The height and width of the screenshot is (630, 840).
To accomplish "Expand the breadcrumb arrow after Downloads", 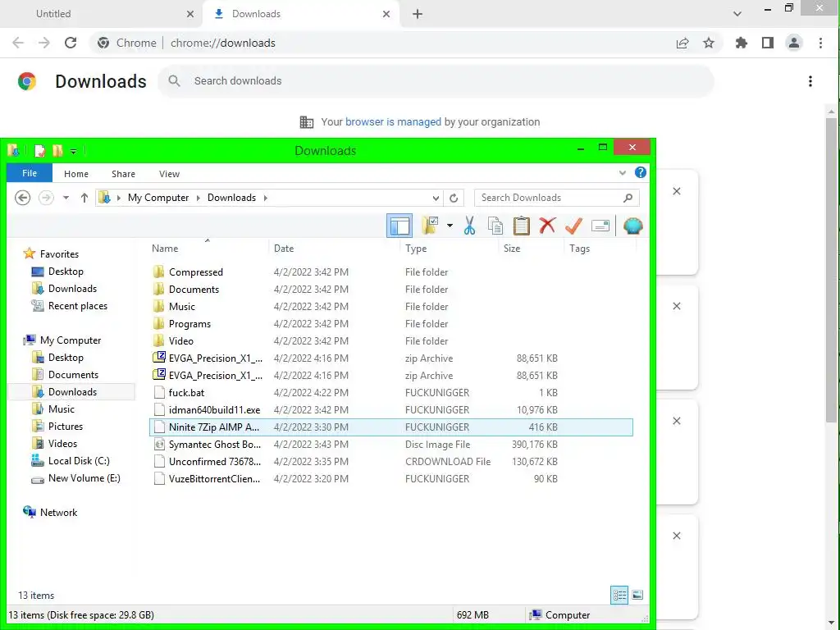I will [265, 198].
